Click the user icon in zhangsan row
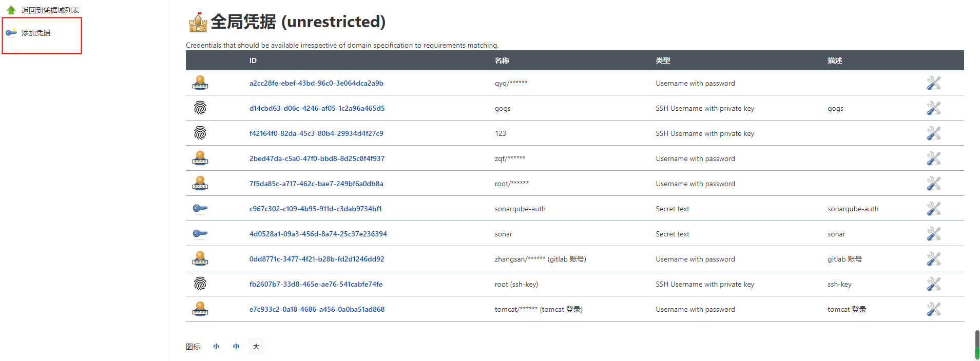 click(200, 259)
